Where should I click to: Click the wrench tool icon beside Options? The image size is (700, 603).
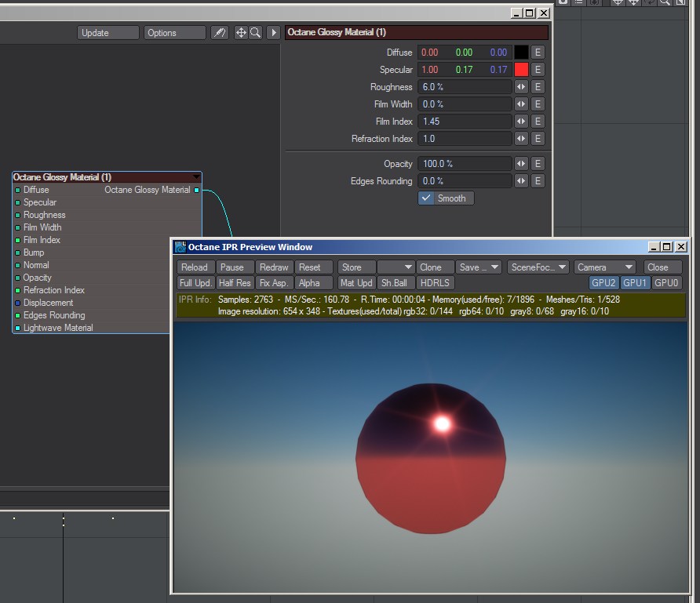click(x=219, y=33)
